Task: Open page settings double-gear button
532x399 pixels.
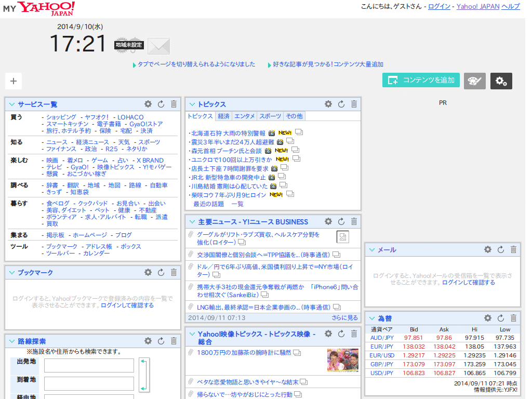Action: point(501,81)
